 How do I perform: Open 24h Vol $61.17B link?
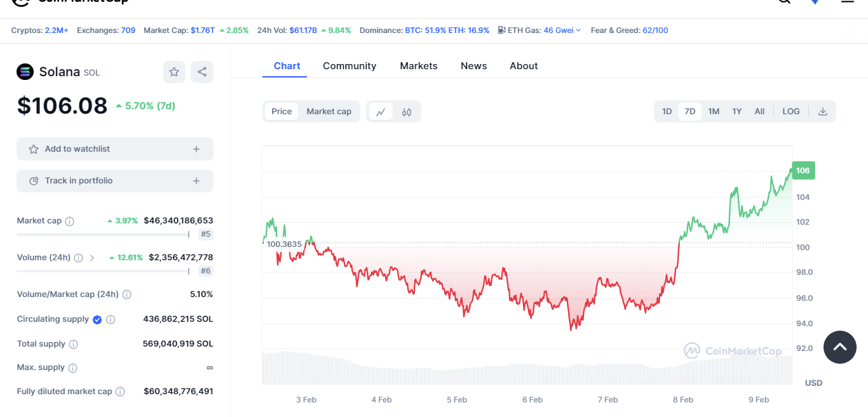[x=303, y=30]
